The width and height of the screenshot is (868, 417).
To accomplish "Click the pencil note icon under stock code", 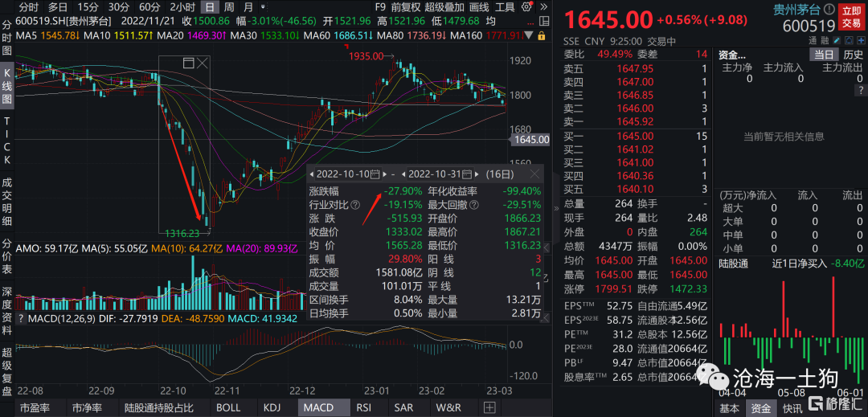I will [x=836, y=40].
